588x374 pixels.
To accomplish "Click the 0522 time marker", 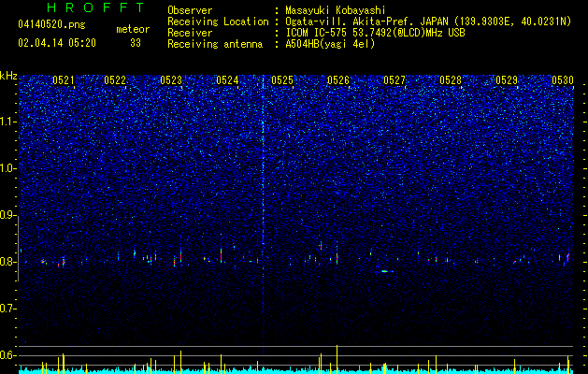I will (115, 80).
